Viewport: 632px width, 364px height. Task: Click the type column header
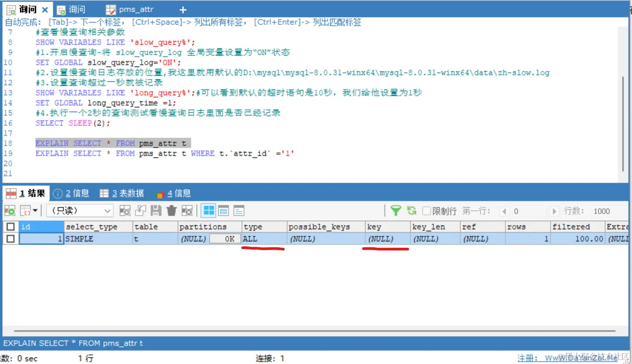click(x=264, y=227)
